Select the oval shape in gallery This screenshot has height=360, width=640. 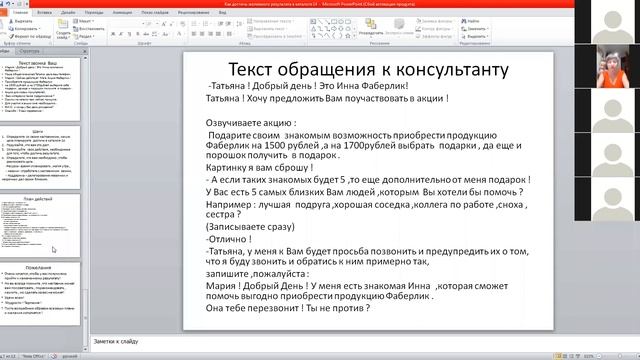pos(341,22)
